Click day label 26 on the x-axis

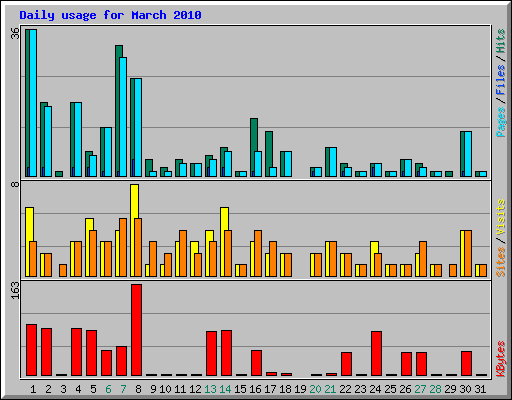[x=405, y=389]
